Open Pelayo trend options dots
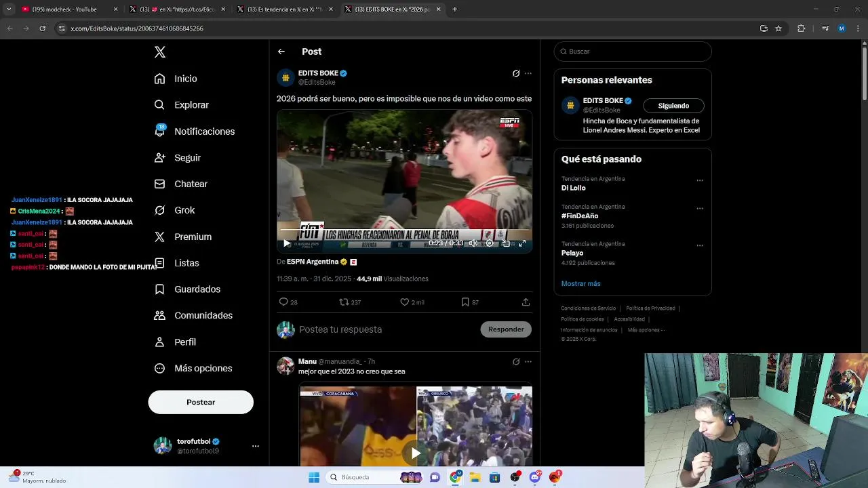Viewport: 868px width, 488px height. click(x=700, y=245)
